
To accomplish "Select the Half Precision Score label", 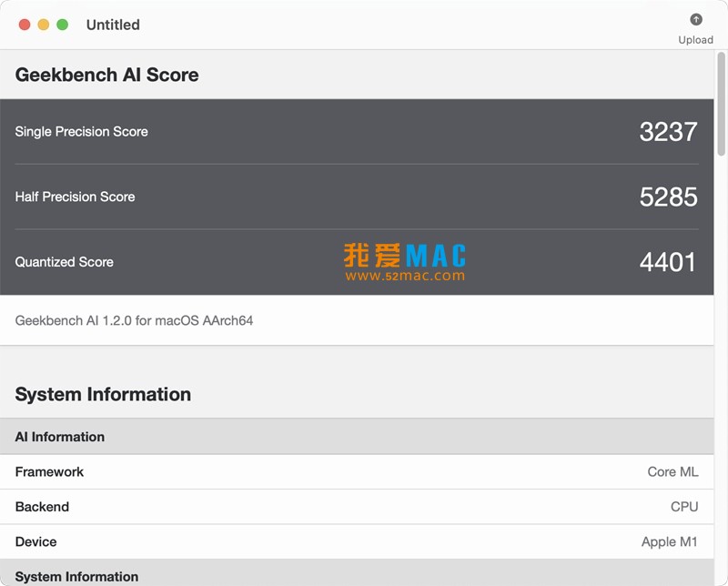I will click(75, 197).
